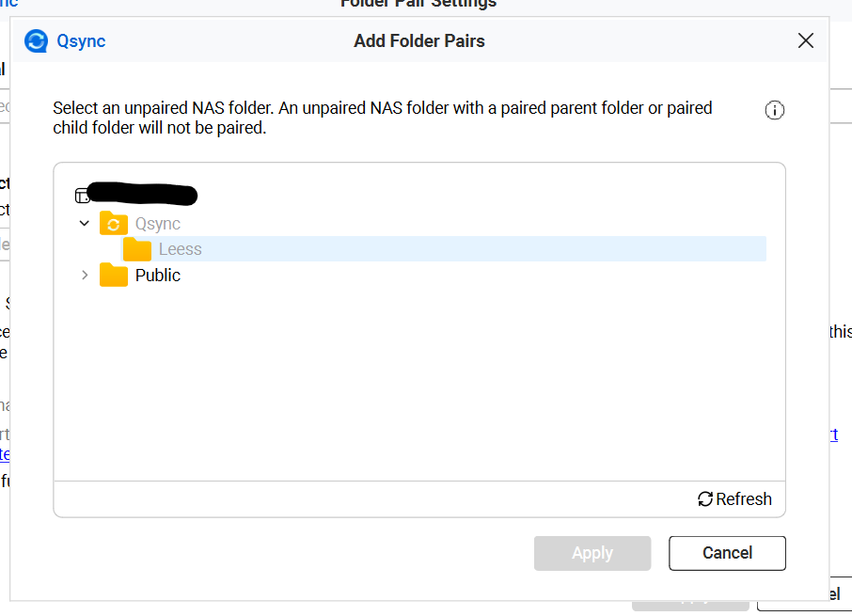This screenshot has width=852, height=616.
Task: Select the redacted NAS root name
Action: pos(143,195)
